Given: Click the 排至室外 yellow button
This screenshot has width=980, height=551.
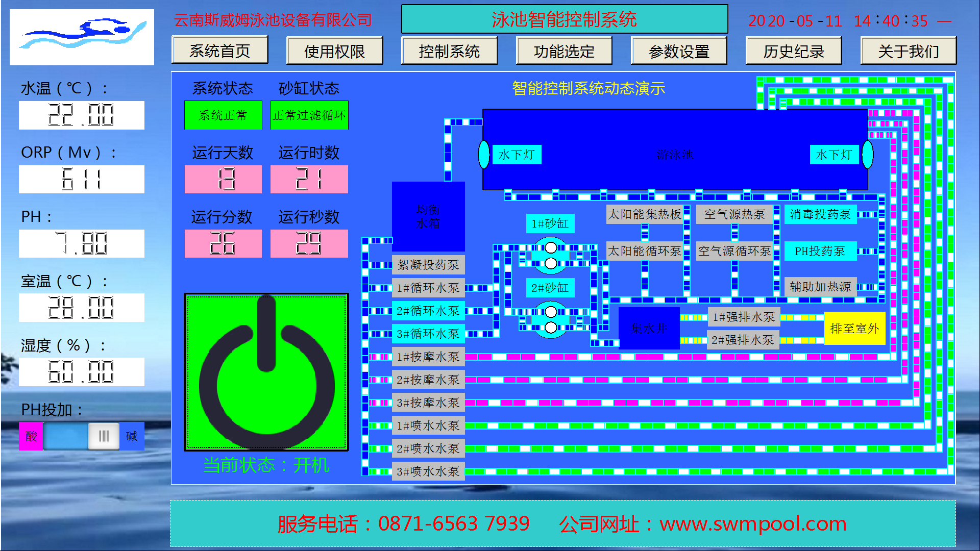Looking at the screenshot, I should click(854, 328).
